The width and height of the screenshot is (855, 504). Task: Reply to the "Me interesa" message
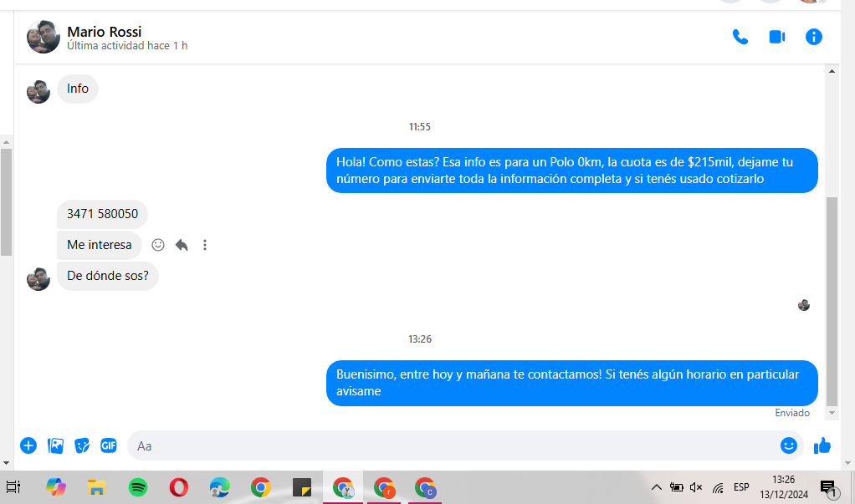pos(182,245)
